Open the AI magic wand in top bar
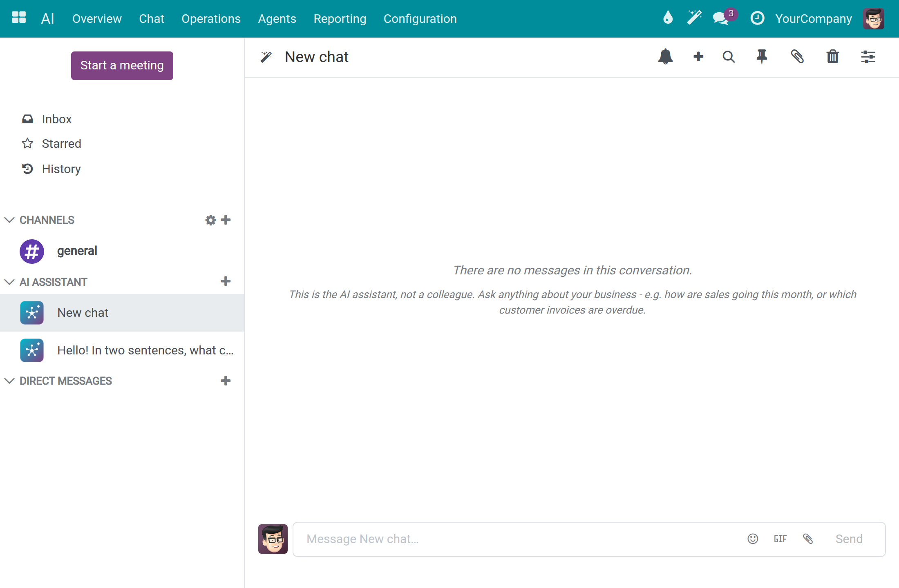The height and width of the screenshot is (588, 899). (x=694, y=18)
